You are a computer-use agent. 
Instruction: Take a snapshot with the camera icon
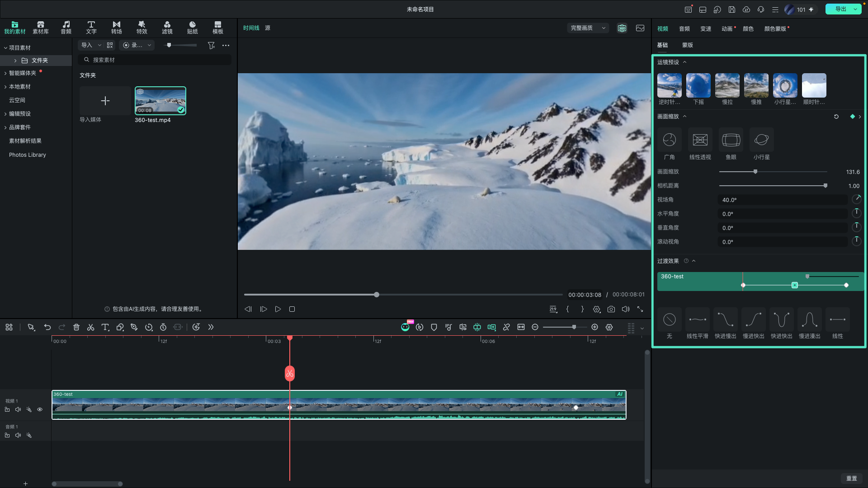click(x=611, y=309)
